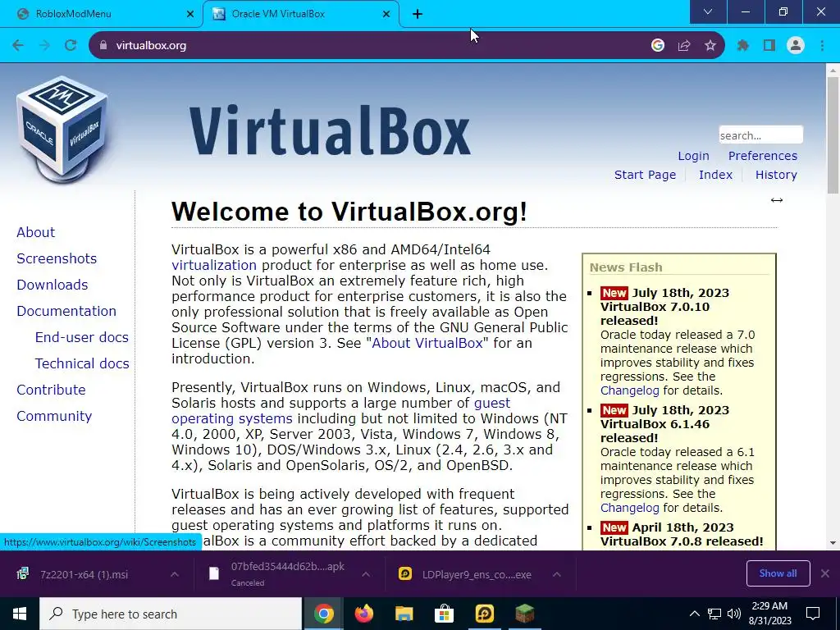Share this page using the share icon
Viewport: 840px width, 630px height.
coord(684,46)
